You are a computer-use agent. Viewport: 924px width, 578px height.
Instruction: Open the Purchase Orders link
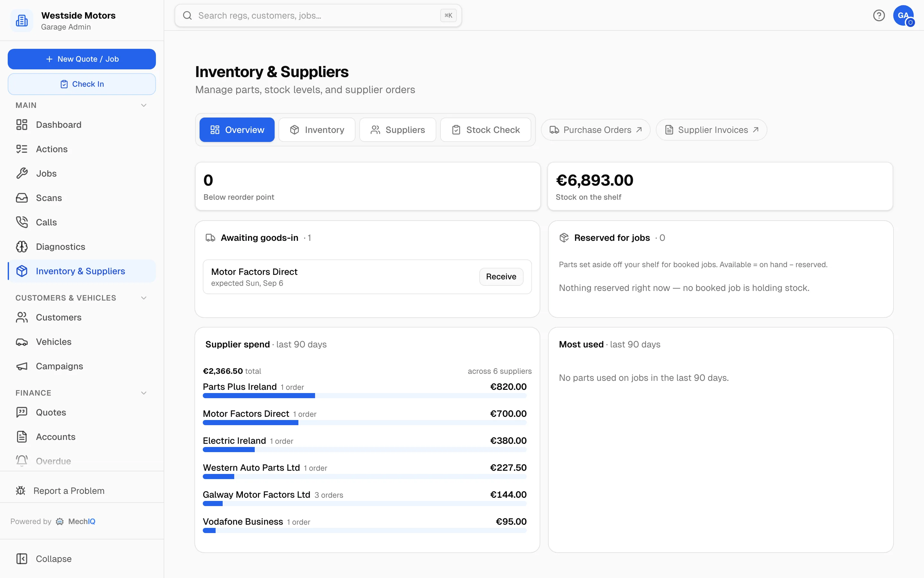coord(595,130)
